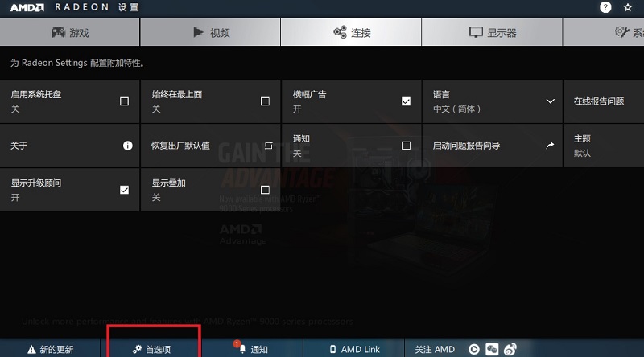Click the 关于 info icon
The image size is (644, 357).
[128, 146]
